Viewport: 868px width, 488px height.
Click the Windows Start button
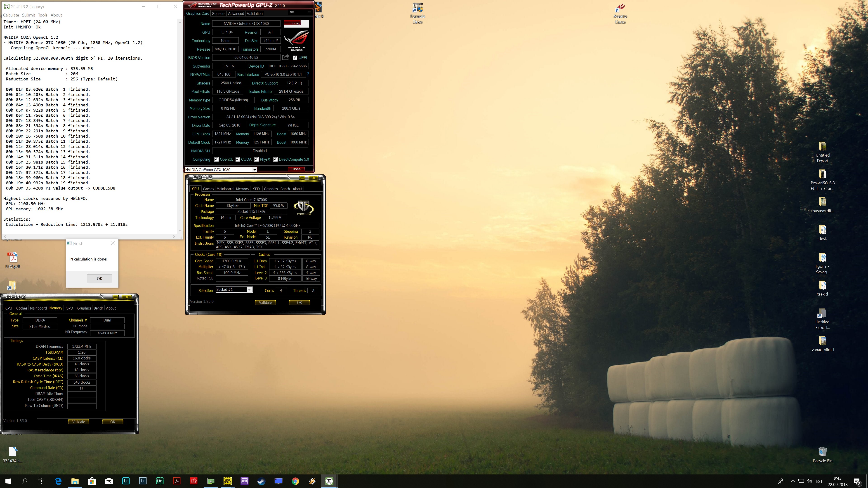8,481
